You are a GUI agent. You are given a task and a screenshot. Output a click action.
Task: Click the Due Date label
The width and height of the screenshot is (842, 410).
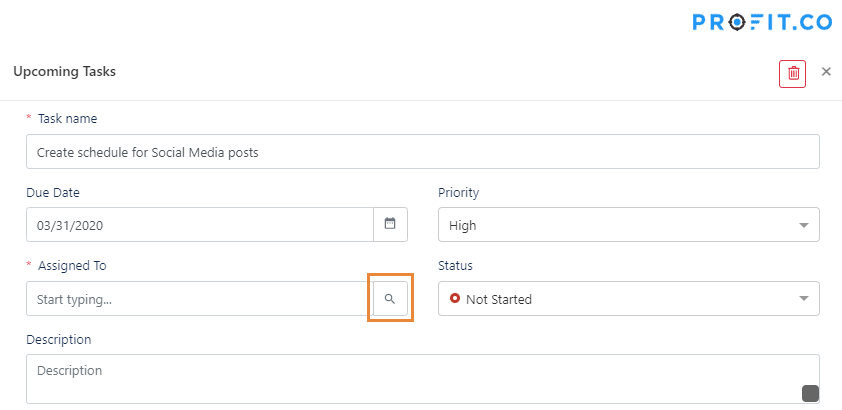coord(53,192)
